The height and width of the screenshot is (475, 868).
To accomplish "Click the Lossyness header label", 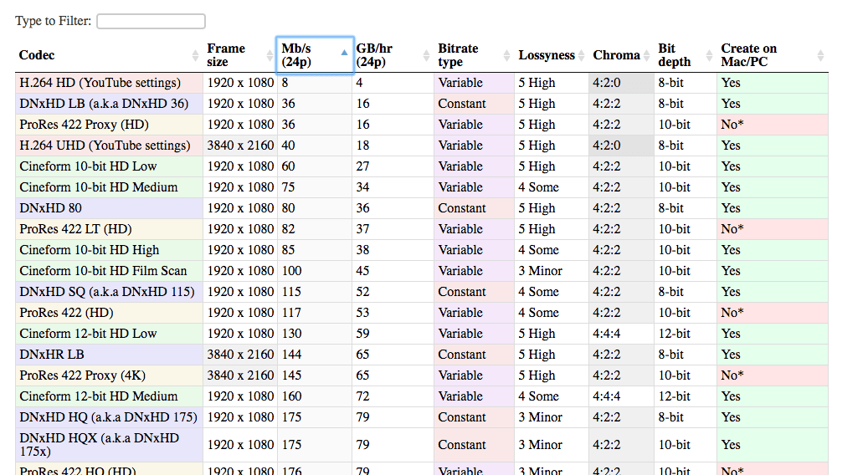I will click(546, 55).
